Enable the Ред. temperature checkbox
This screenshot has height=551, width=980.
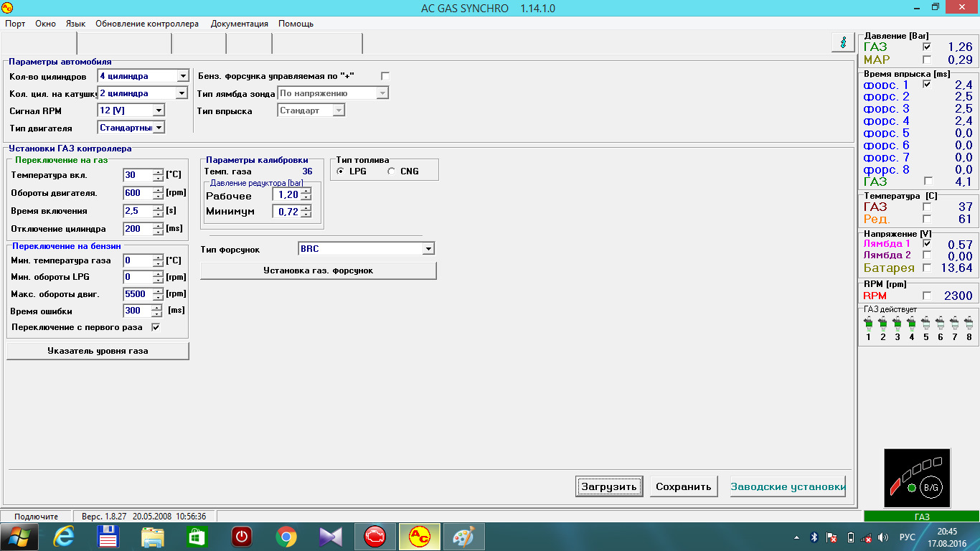point(927,219)
